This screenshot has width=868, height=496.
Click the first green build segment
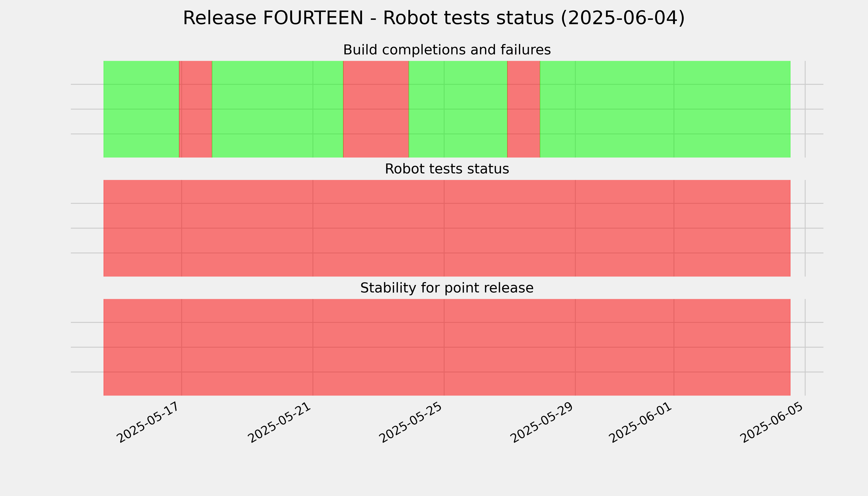click(141, 109)
